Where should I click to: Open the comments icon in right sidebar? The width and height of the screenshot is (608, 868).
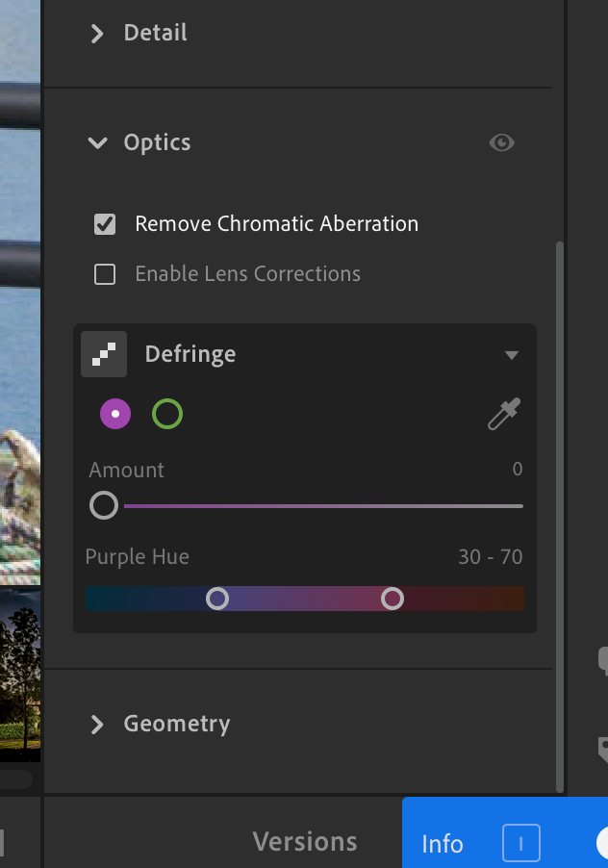coord(602,658)
